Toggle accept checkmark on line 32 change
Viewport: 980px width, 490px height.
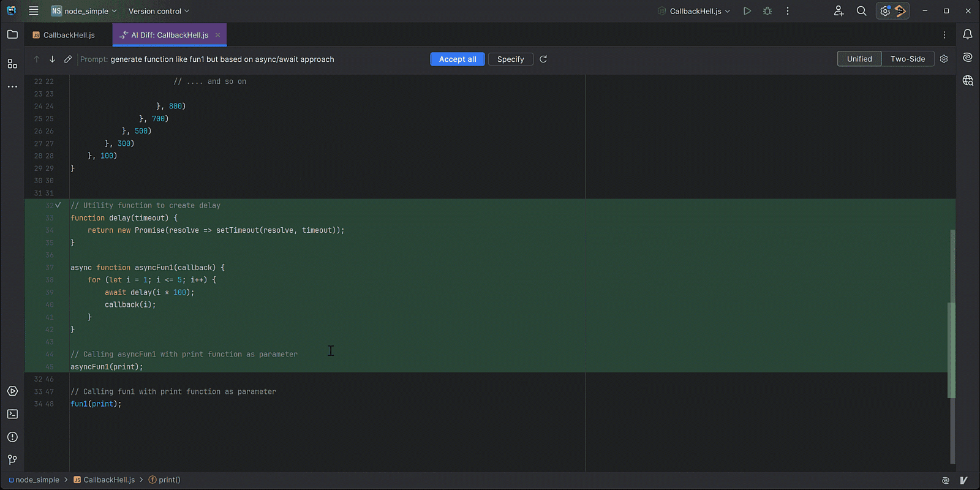(x=58, y=205)
